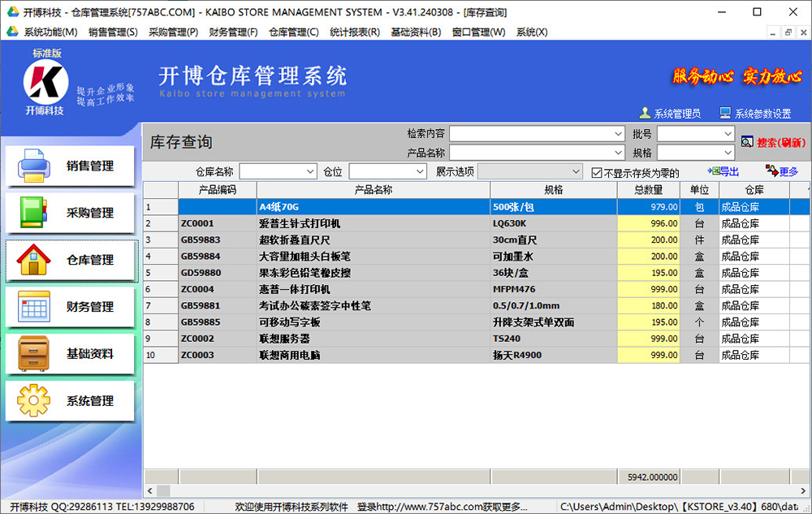This screenshot has height=514, width=812.
Task: Select the 大容量加粗头白板笔 row
Action: coord(477,257)
